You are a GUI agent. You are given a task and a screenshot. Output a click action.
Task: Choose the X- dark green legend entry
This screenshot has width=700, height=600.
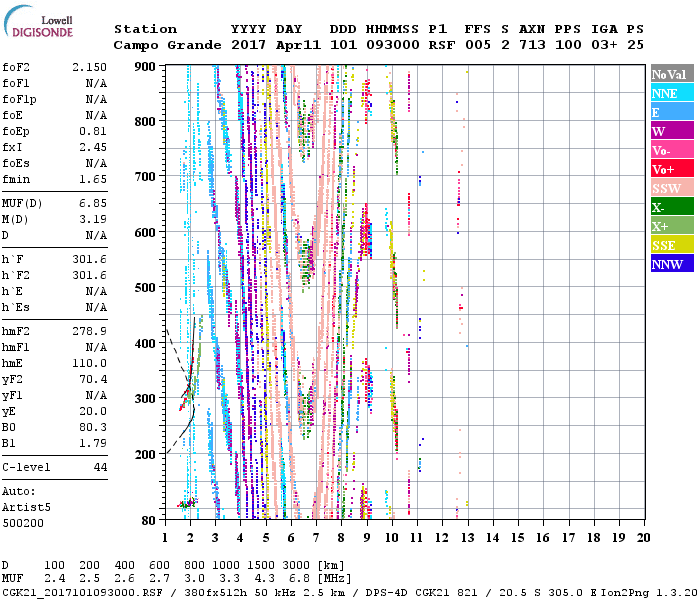(670, 207)
